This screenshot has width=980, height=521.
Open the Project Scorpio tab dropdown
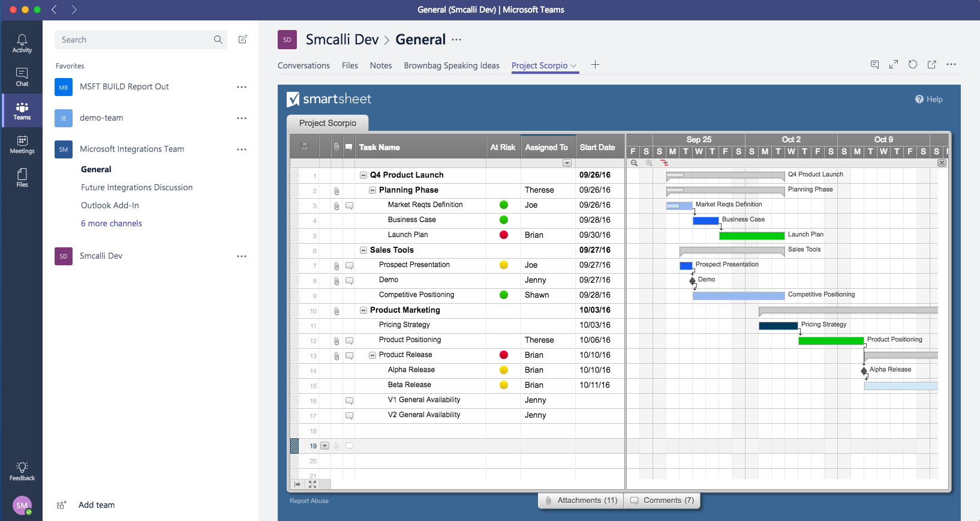pyautogui.click(x=574, y=66)
